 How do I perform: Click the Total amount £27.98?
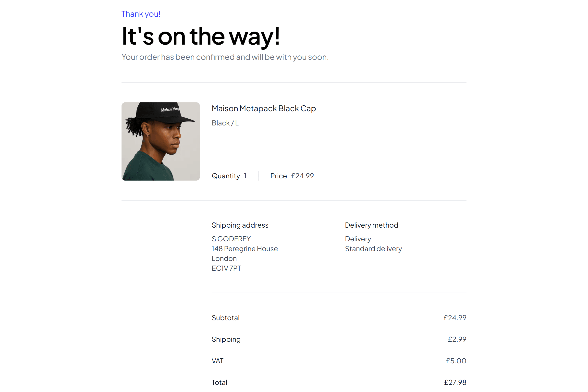tap(455, 382)
